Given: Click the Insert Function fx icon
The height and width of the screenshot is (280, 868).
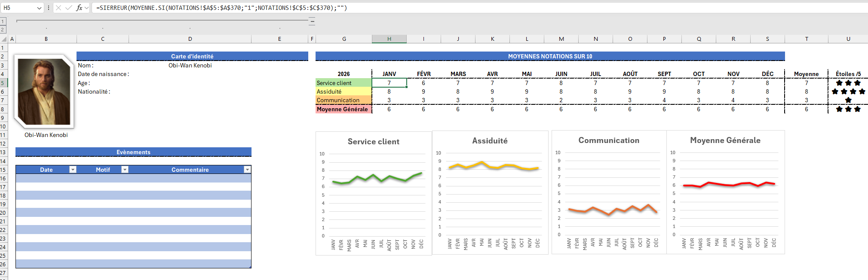Looking at the screenshot, I should tap(79, 8).
